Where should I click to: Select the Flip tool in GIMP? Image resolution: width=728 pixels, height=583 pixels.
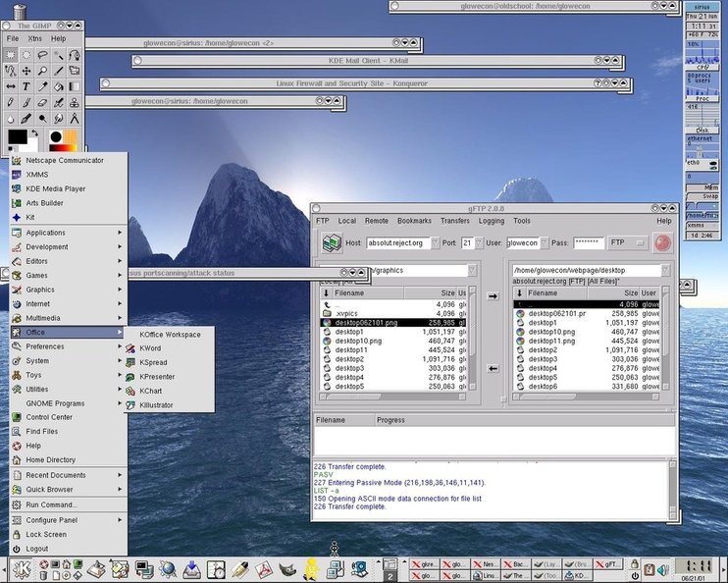tap(10, 86)
